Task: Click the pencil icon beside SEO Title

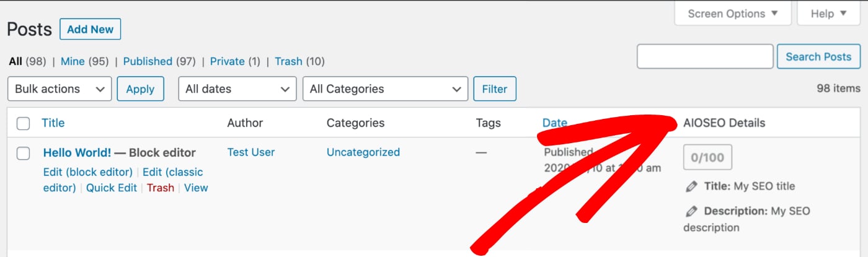Action: click(691, 186)
